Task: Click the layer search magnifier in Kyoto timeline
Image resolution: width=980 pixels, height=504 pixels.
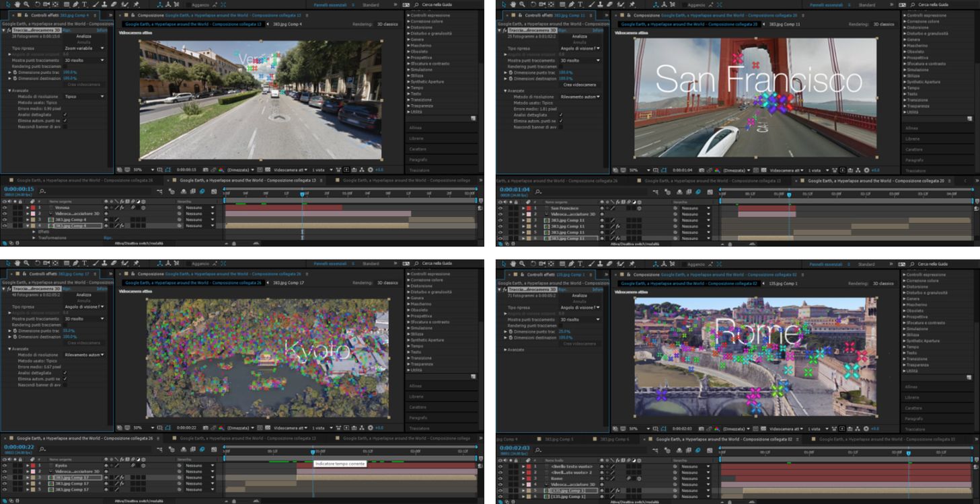Action: [42, 448]
